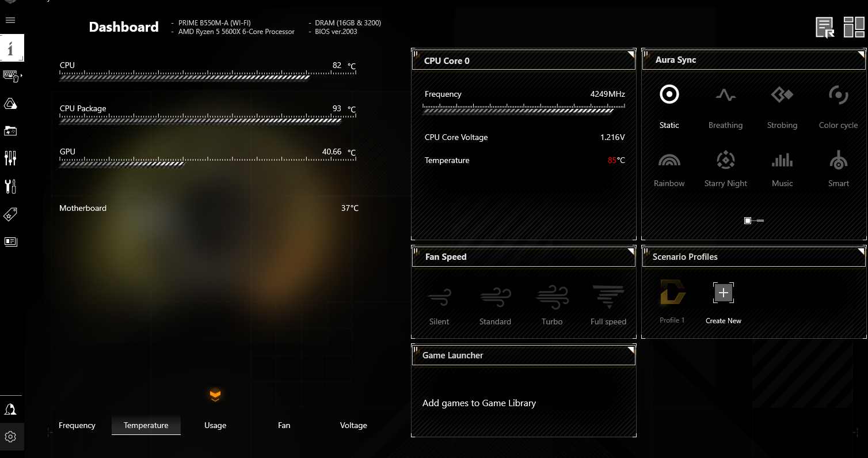Click the list-with-cursor icon at top right
The height and width of the screenshot is (458, 868).
point(825,27)
